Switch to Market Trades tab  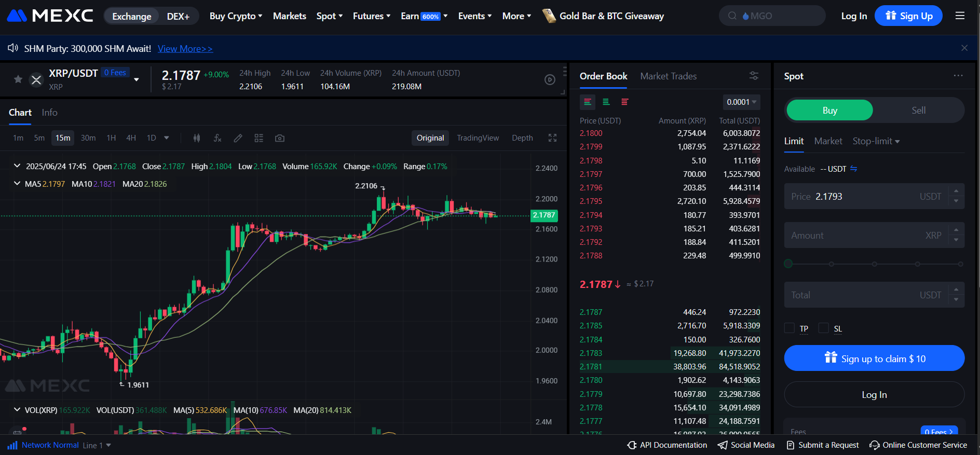tap(669, 76)
